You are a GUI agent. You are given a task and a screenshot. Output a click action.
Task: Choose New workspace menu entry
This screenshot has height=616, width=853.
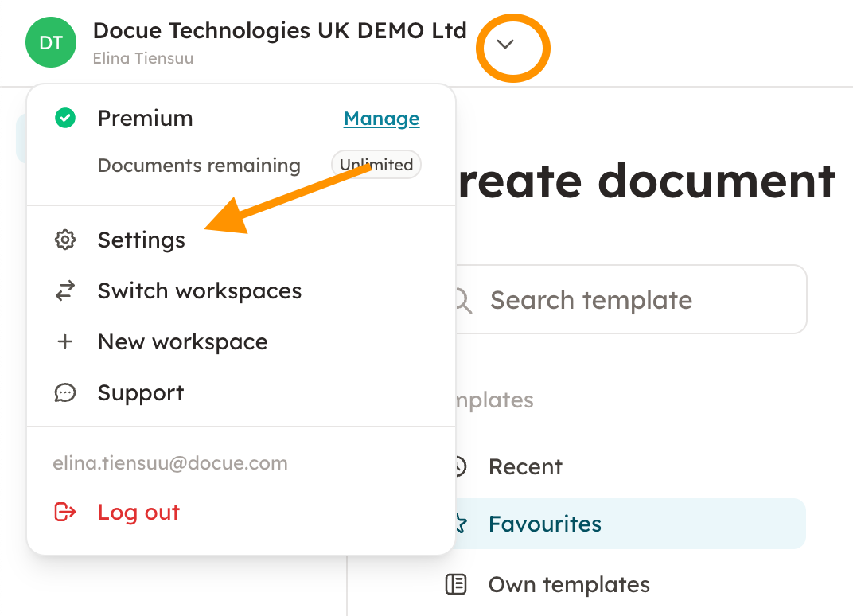pyautogui.click(x=182, y=342)
